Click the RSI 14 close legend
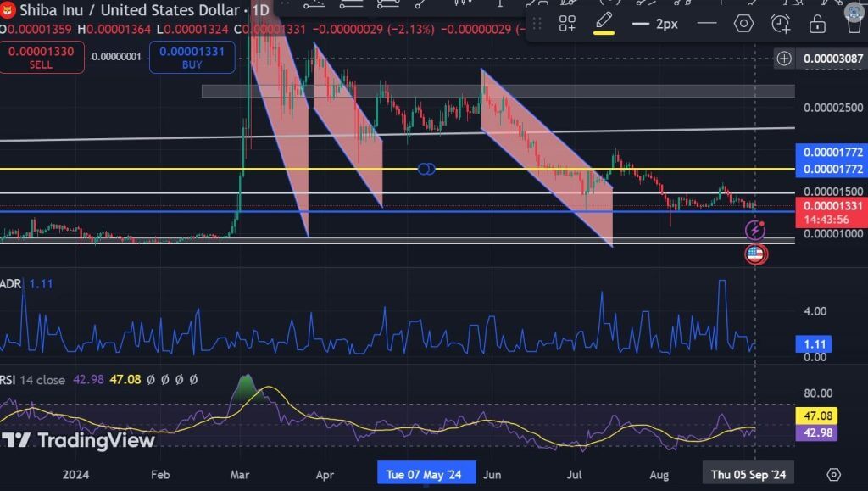This screenshot has width=868, height=491. 33,380
